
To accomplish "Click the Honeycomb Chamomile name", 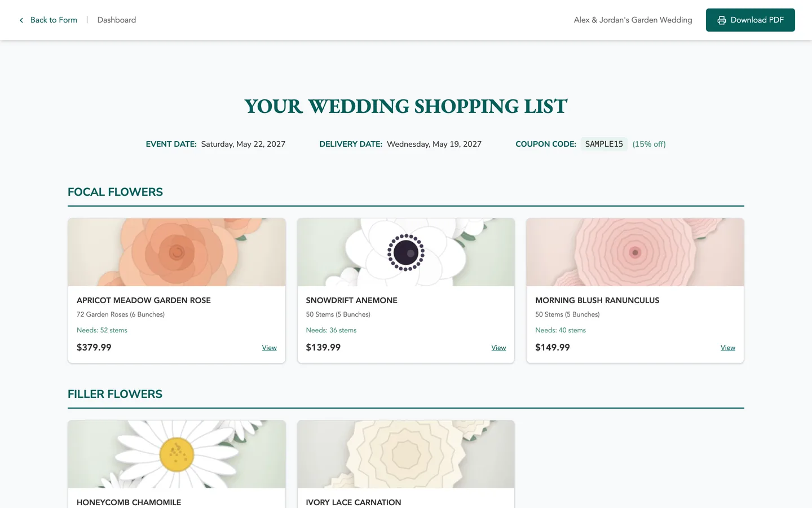I will 129,502.
